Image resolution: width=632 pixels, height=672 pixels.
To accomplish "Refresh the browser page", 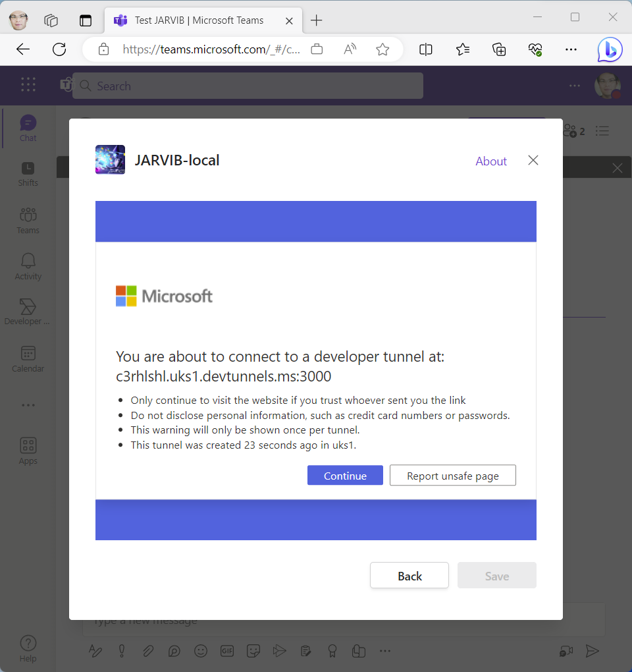I will (x=59, y=49).
